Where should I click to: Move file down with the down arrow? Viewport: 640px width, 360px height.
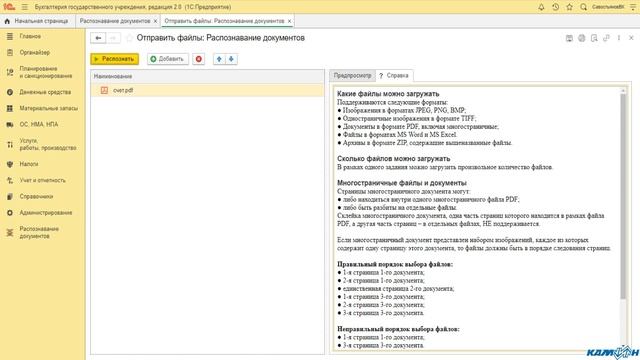pyautogui.click(x=231, y=59)
